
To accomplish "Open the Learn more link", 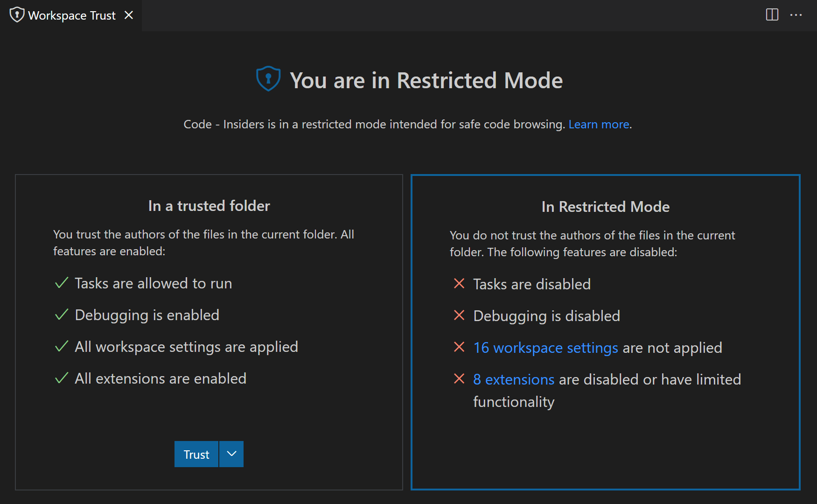I will click(x=599, y=124).
